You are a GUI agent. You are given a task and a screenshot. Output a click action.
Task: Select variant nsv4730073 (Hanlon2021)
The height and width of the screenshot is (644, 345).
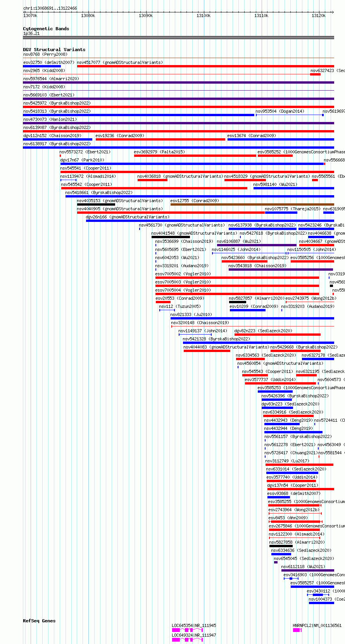(50, 119)
